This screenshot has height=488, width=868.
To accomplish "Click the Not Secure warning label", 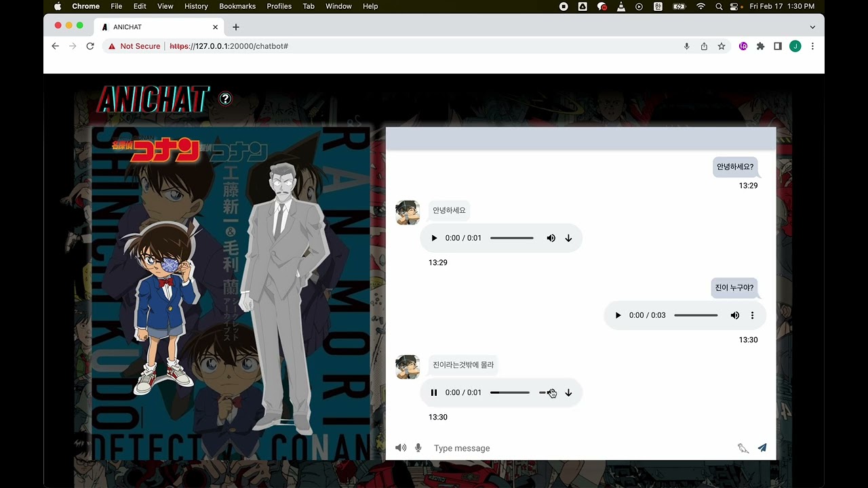I will tap(134, 46).
